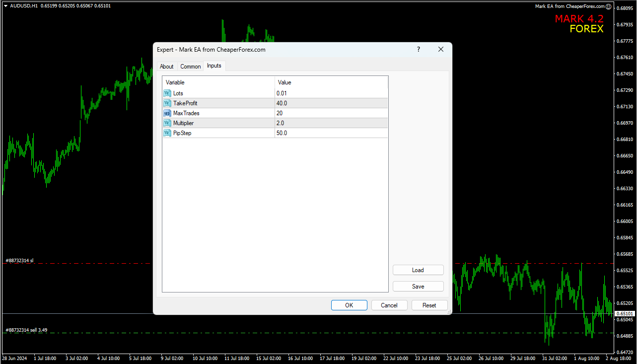The height and width of the screenshot is (364, 637).
Task: Click the PipStep variable icon
Action: click(x=167, y=133)
